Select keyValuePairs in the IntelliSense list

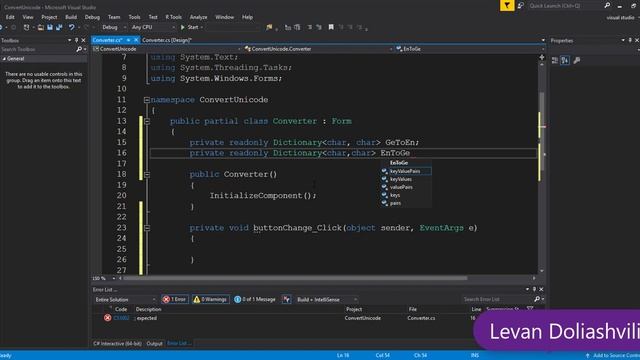pos(406,171)
